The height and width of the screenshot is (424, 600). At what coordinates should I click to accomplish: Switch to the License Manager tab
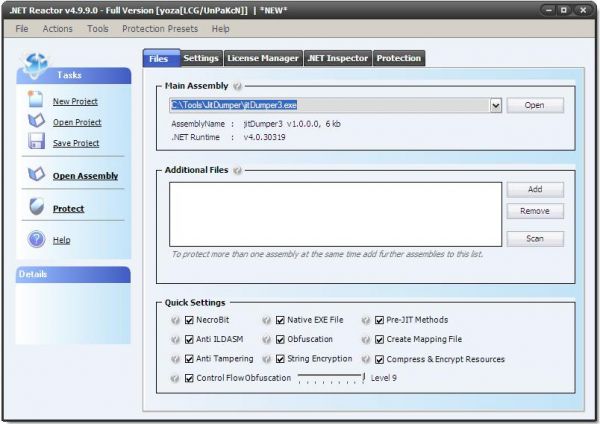(263, 58)
